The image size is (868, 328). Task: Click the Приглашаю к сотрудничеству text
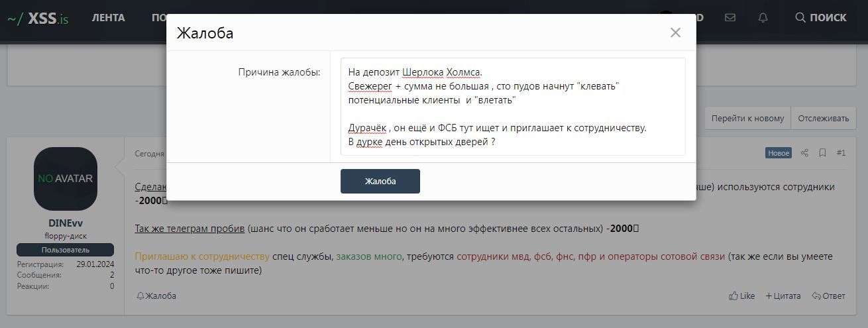202,256
